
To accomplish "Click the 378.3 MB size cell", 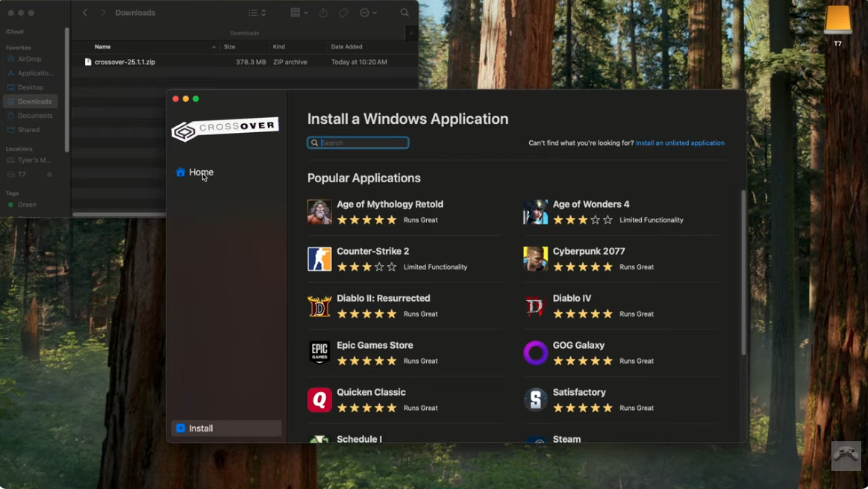I will tap(251, 62).
